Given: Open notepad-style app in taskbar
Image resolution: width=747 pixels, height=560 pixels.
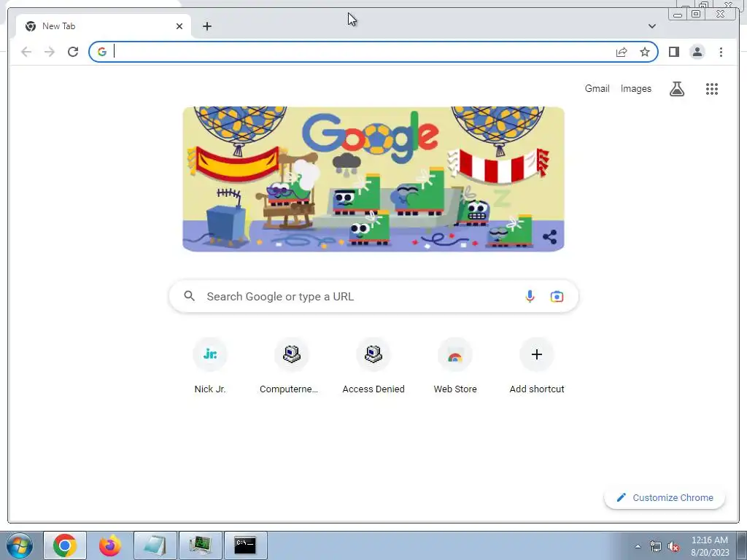Looking at the screenshot, I should click(155, 545).
